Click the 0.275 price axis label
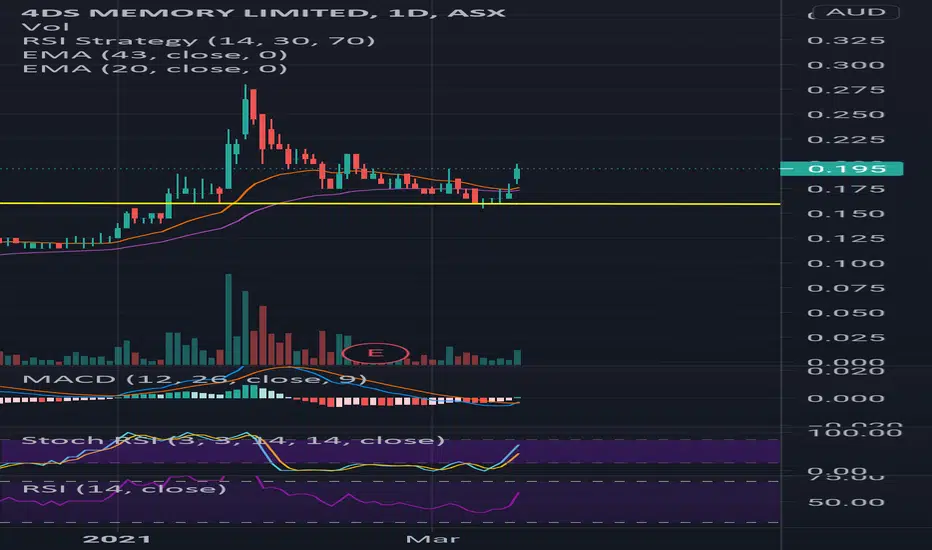932x550 pixels. click(846, 90)
